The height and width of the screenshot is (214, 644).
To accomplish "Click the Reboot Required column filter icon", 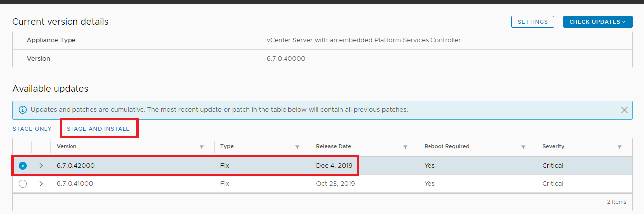I will click(x=523, y=147).
